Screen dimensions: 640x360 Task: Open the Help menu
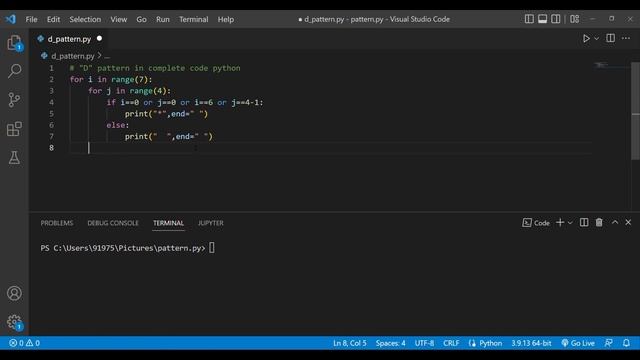tap(225, 19)
